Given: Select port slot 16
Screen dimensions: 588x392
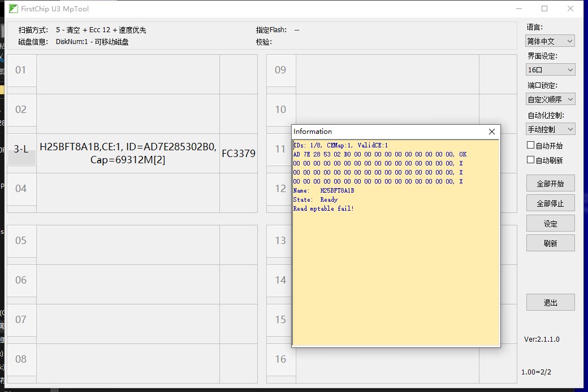Looking at the screenshot, I should (281, 359).
